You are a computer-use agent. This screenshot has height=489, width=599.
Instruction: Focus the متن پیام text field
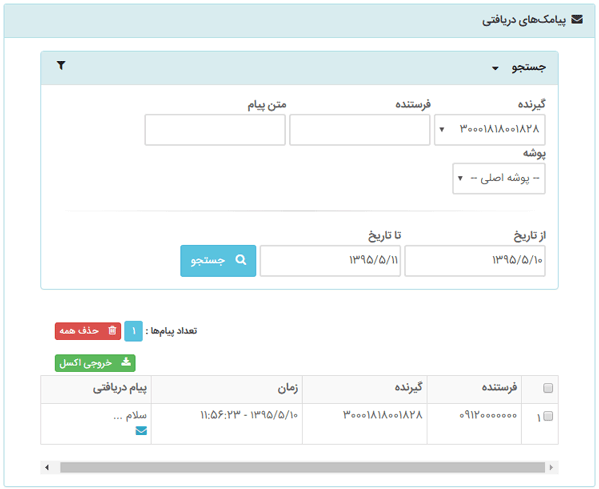215,130
